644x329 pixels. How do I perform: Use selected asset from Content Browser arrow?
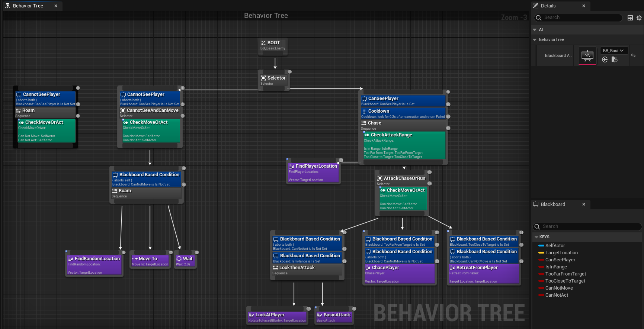[605, 59]
